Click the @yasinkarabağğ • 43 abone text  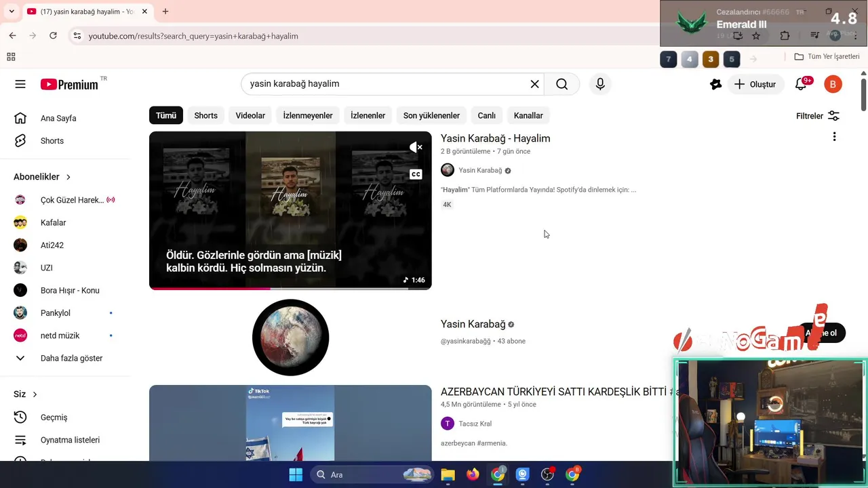(x=483, y=341)
